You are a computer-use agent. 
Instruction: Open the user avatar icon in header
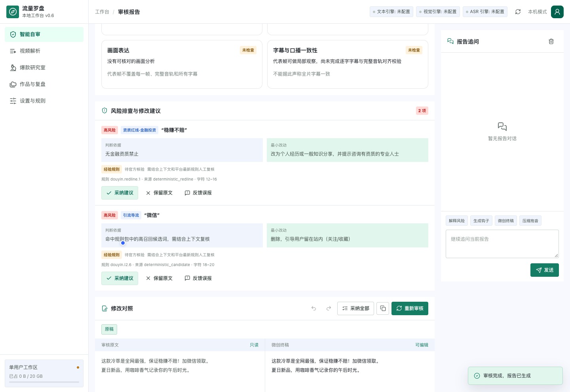tap(557, 12)
